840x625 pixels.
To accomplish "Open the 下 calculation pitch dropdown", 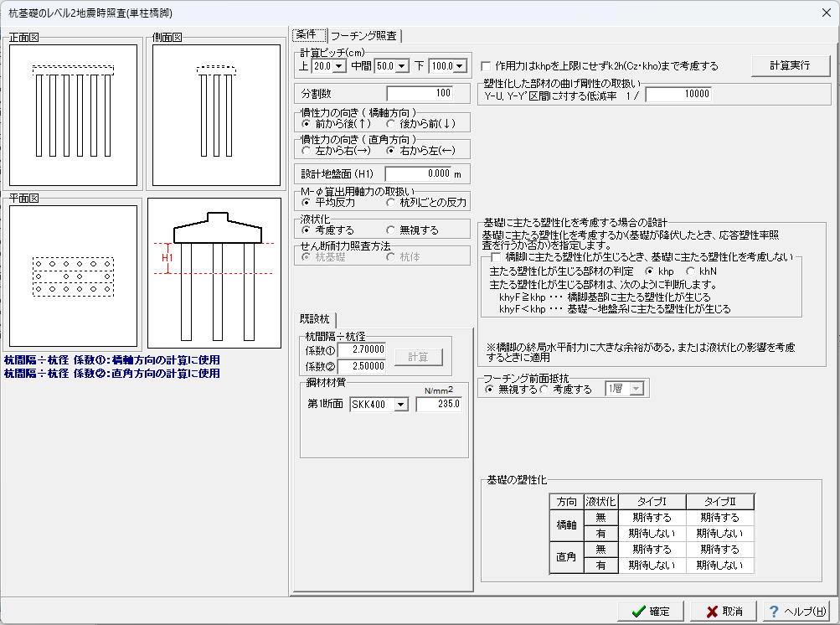I will [x=459, y=66].
